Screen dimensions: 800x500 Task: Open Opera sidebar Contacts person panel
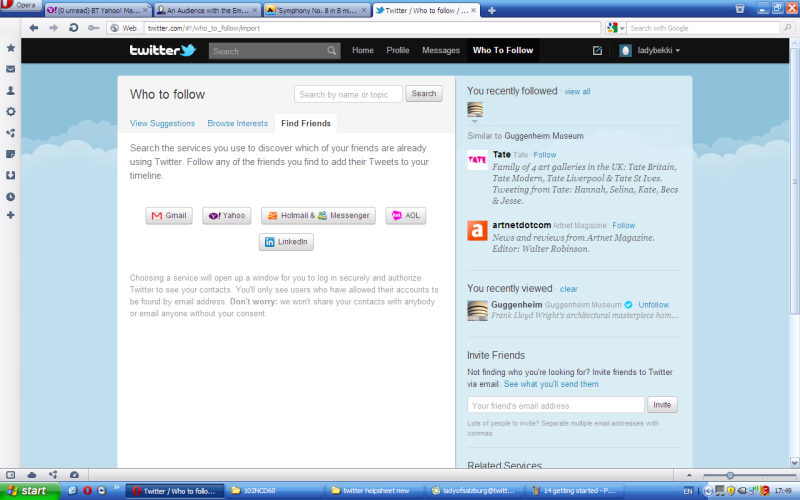pos(10,90)
